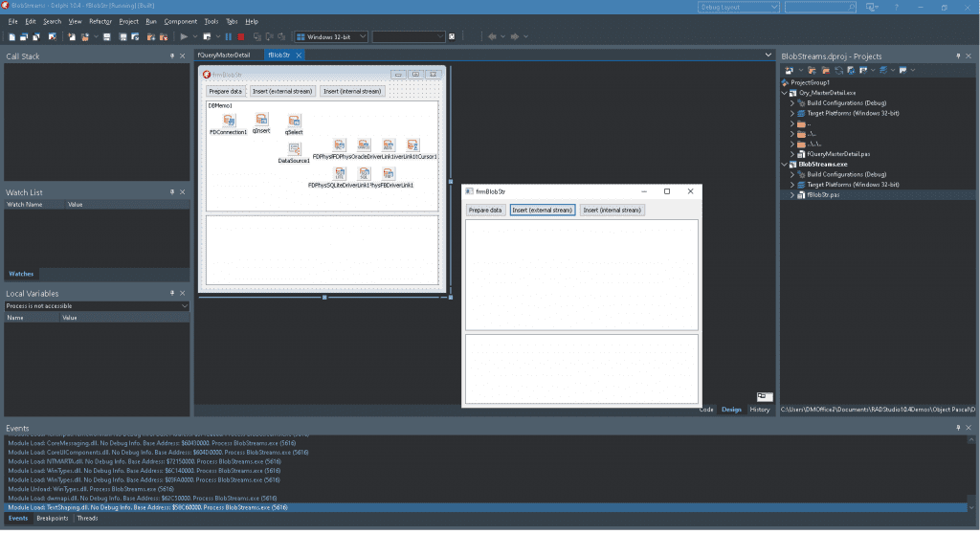Pin the Local Variables panel
The height and width of the screenshot is (534, 980).
[172, 293]
